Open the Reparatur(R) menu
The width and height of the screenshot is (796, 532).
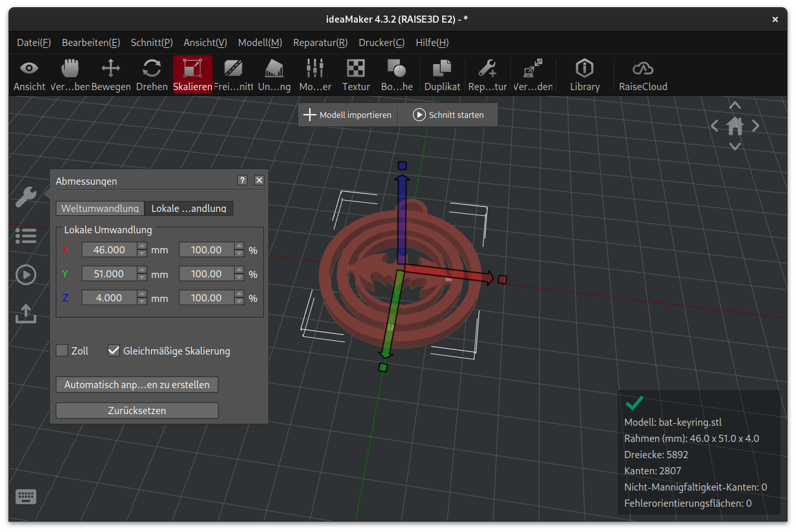pos(320,43)
